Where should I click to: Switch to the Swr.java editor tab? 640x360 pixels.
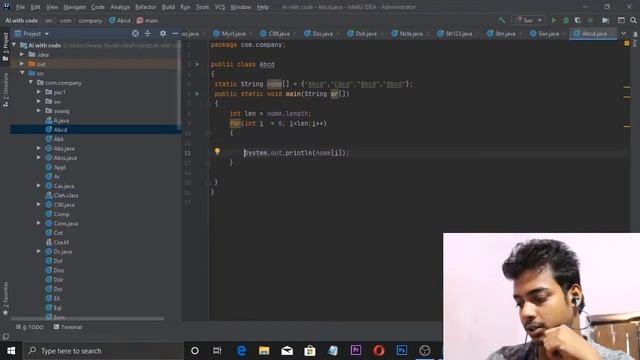[546, 34]
